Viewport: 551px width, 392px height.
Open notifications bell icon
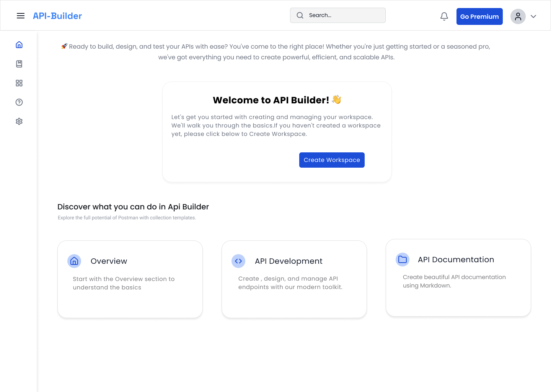(x=444, y=16)
